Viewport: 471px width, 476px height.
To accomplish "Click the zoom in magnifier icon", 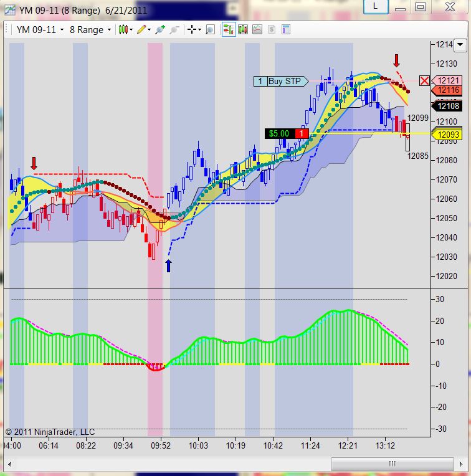I will [159, 29].
